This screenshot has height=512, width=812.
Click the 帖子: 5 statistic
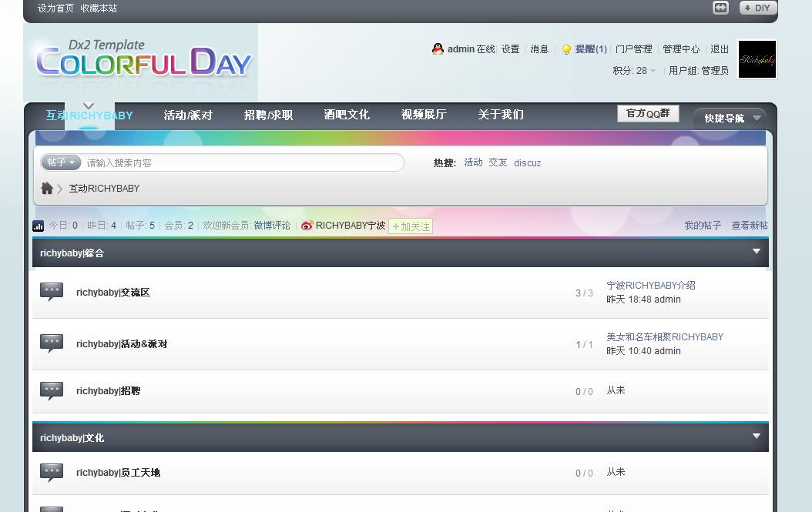[140, 226]
